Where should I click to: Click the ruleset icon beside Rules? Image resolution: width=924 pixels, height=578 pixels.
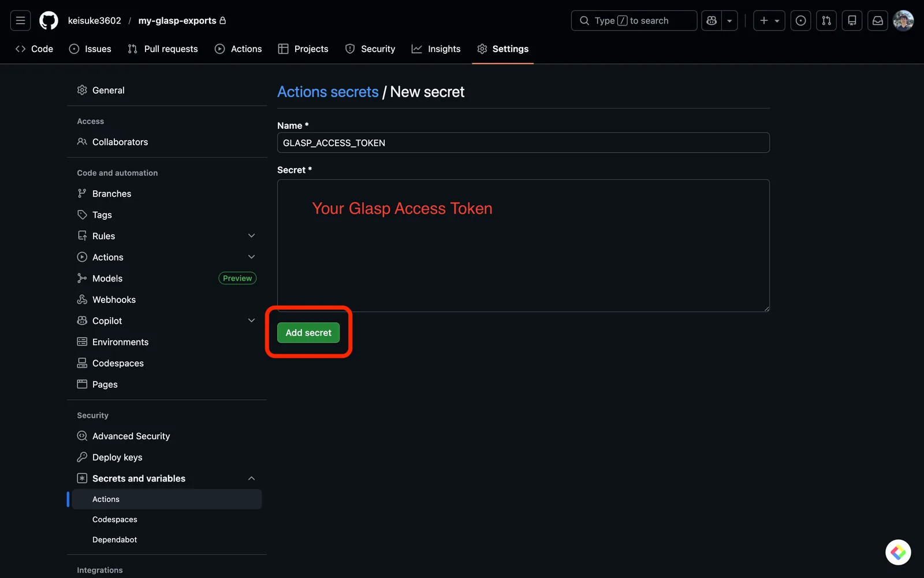(82, 236)
